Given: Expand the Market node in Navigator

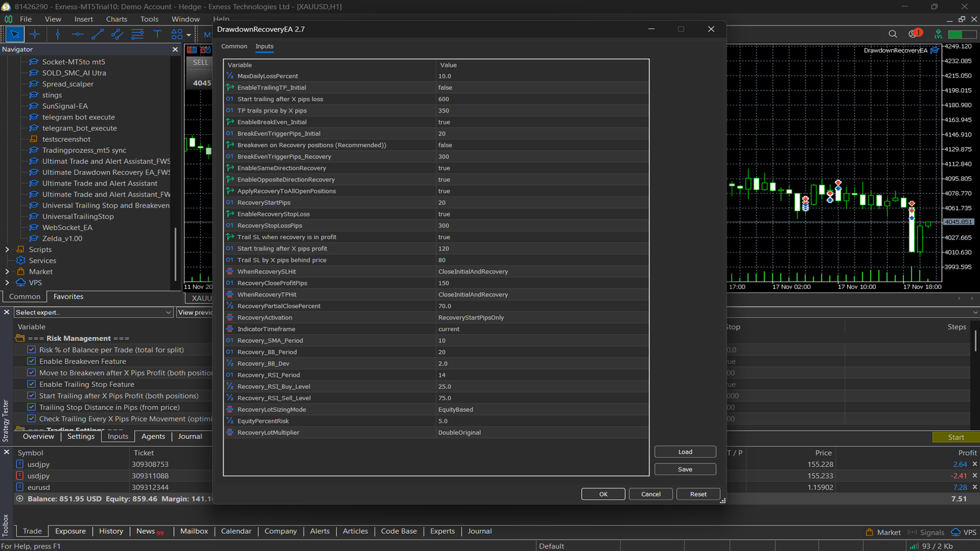Looking at the screenshot, I should click(x=7, y=272).
